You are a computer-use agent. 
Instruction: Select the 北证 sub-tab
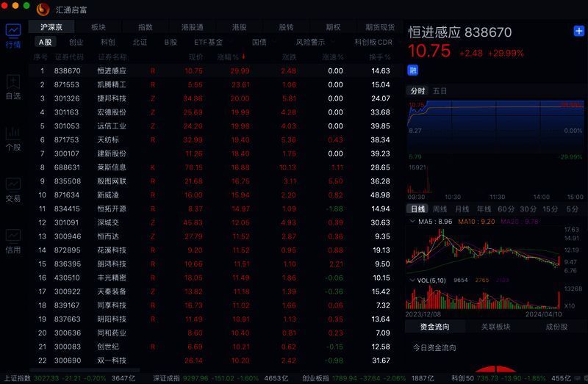[x=140, y=42]
